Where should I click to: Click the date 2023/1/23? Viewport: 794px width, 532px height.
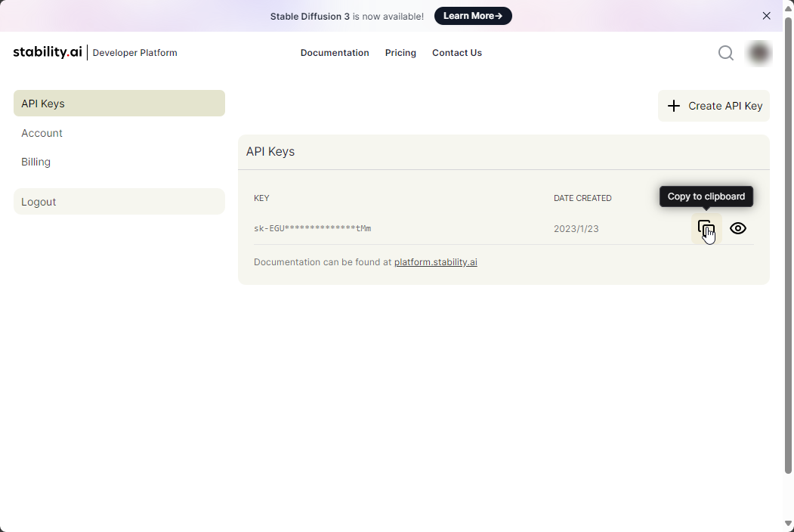[576, 229]
